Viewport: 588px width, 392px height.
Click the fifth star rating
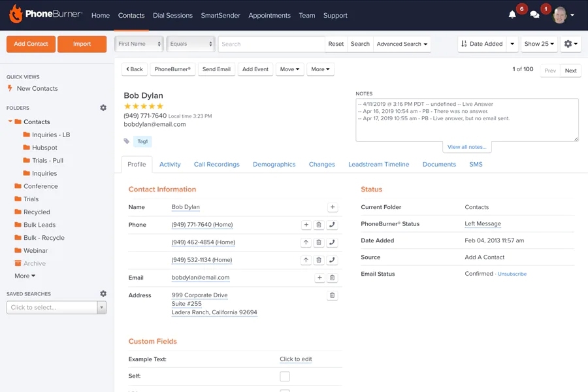point(160,106)
